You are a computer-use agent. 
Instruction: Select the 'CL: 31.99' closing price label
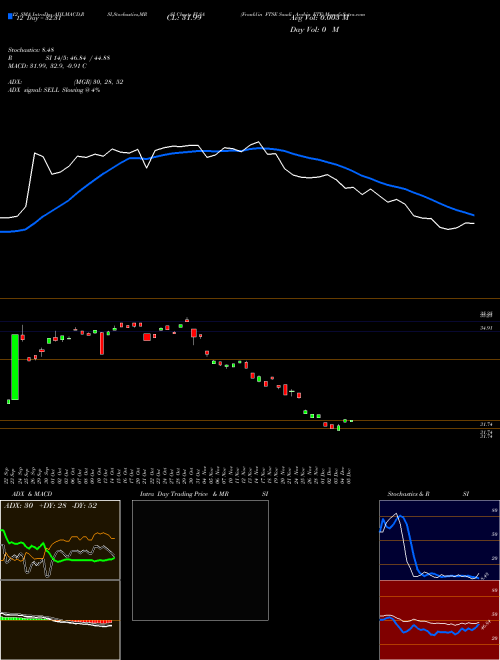pos(184,18)
